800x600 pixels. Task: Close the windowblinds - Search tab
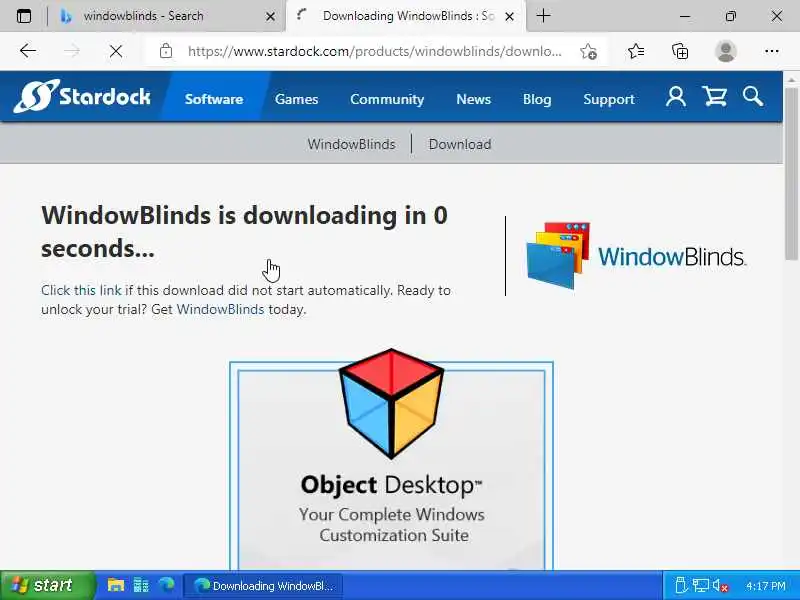tap(270, 17)
